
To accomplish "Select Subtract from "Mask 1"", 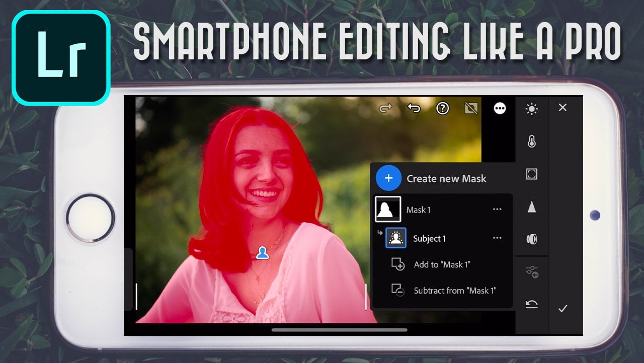I will click(x=454, y=291).
